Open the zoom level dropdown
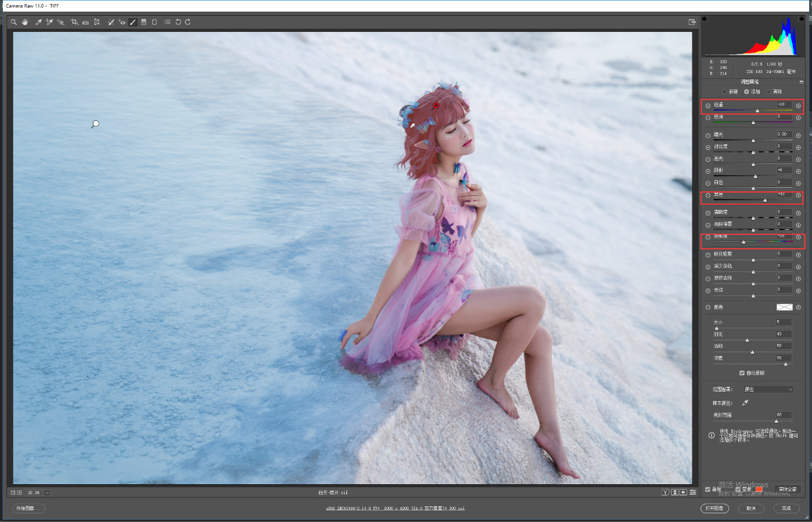This screenshot has width=812, height=522. click(x=47, y=492)
